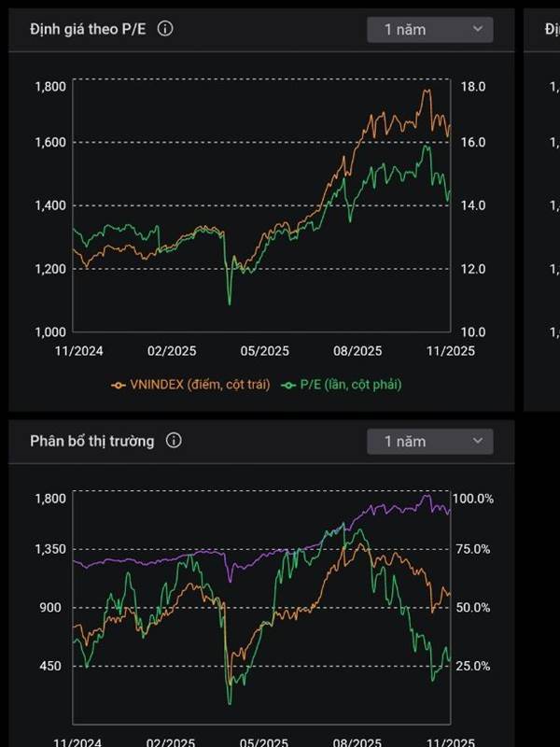Image resolution: width=560 pixels, height=747 pixels.
Task: Select 08/2025 label on P/E chart axis
Action: coord(358,351)
